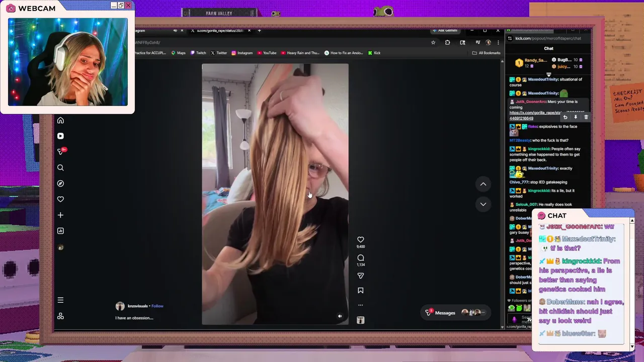The image size is (644, 362).
Task: Click the Kick chat popout address bar
Action: pos(548,38)
